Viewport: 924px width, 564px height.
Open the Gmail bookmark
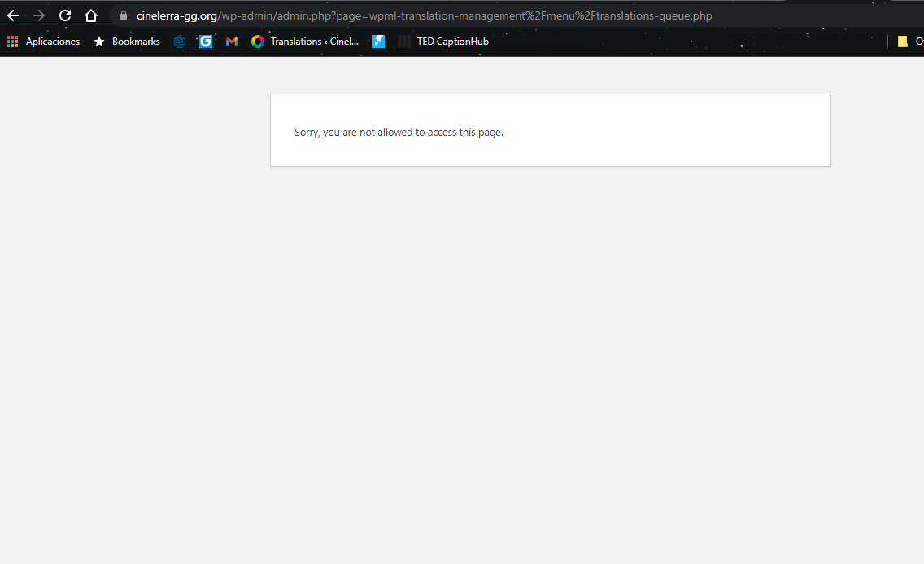point(232,42)
